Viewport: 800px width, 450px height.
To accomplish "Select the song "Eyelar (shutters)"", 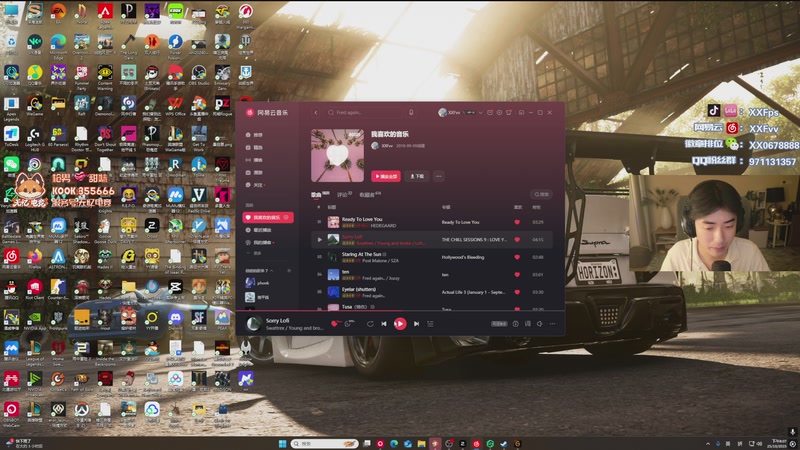I will tap(359, 289).
